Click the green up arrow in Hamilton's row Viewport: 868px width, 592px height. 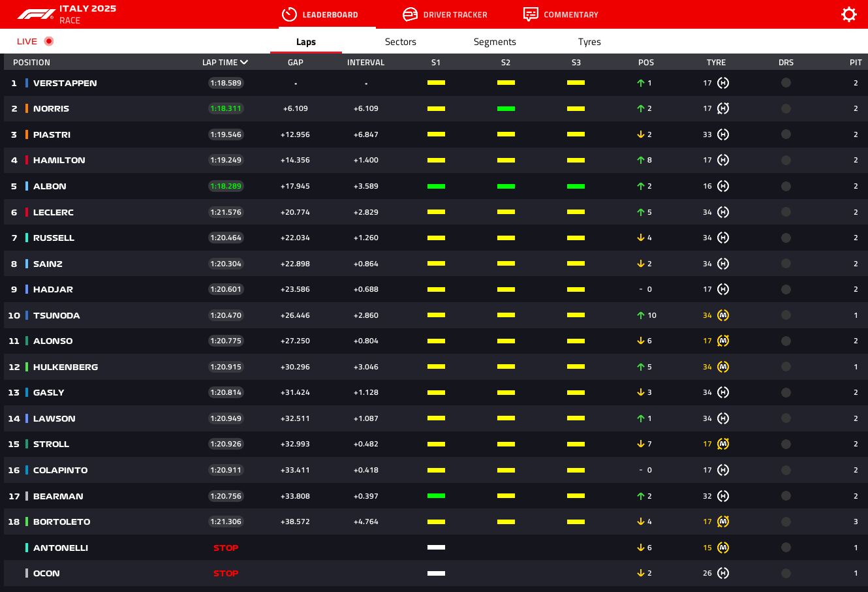point(641,160)
